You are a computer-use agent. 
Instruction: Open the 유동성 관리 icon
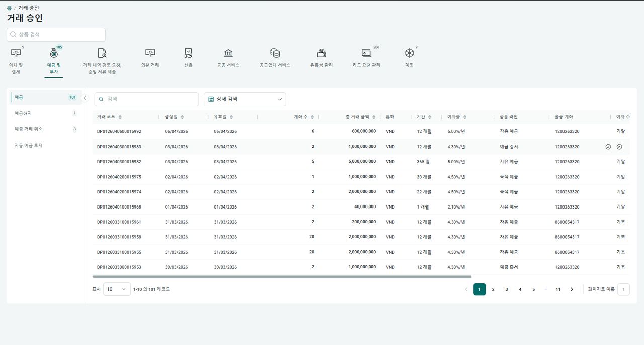pos(321,53)
